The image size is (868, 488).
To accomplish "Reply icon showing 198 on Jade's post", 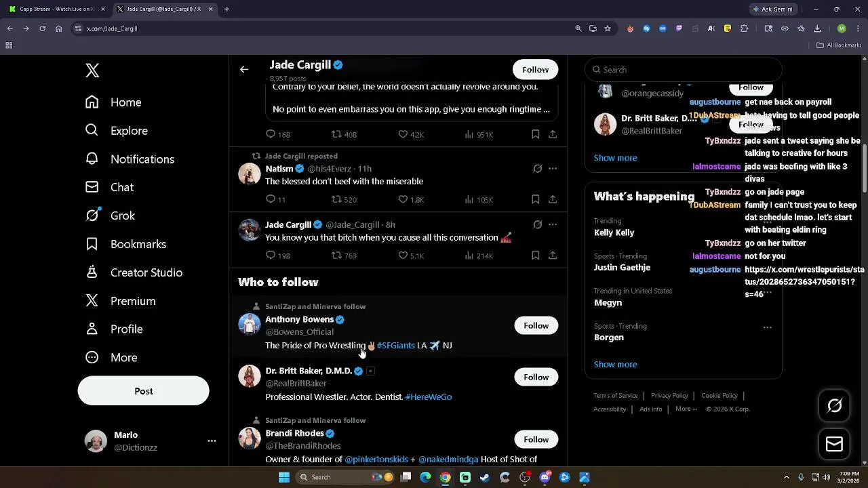I will point(271,256).
